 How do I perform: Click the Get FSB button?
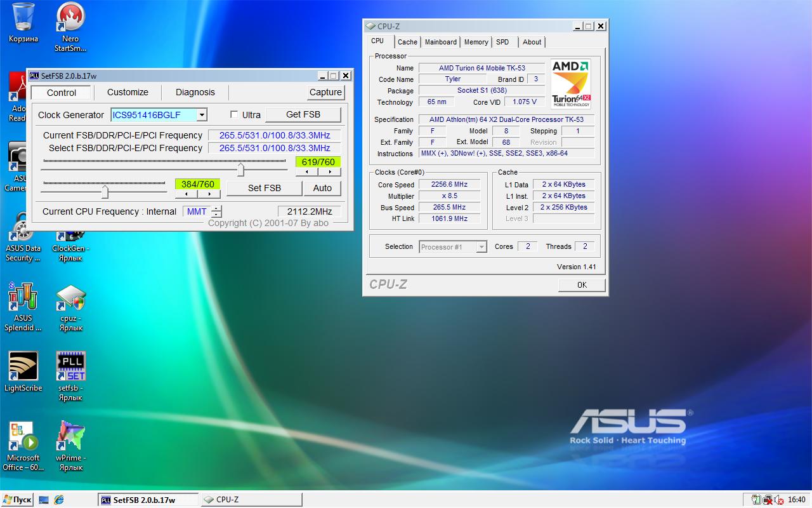(x=303, y=115)
